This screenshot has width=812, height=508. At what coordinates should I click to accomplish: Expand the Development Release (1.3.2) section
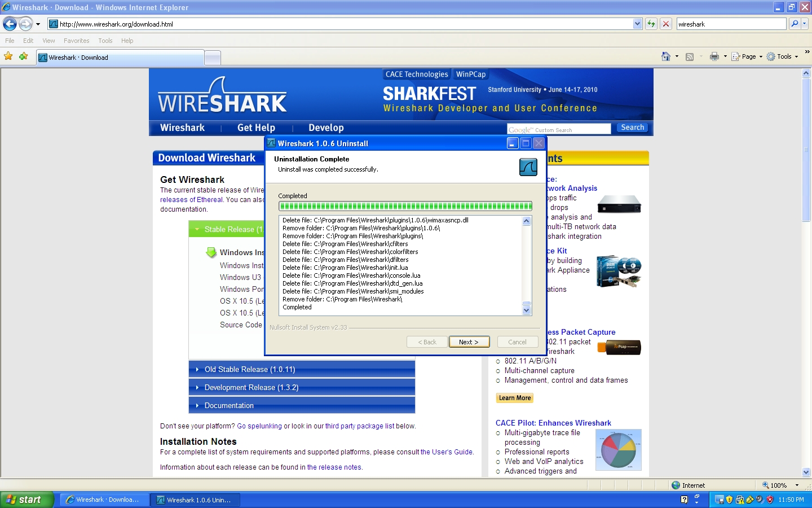[x=302, y=387]
